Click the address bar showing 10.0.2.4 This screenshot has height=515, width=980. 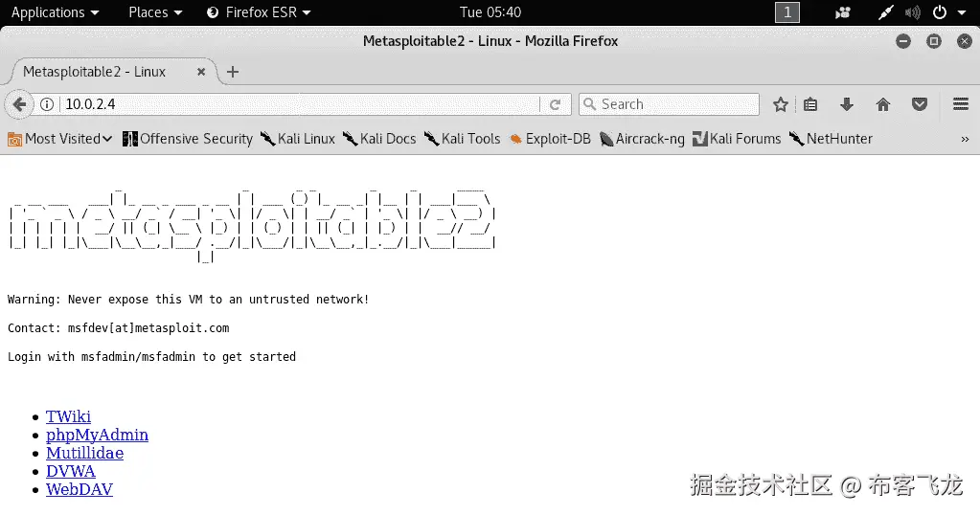tap(300, 104)
